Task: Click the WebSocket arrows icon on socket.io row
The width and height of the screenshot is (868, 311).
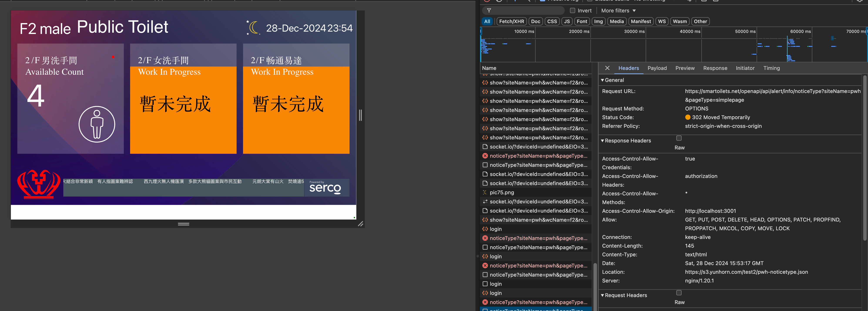Action: 485,202
